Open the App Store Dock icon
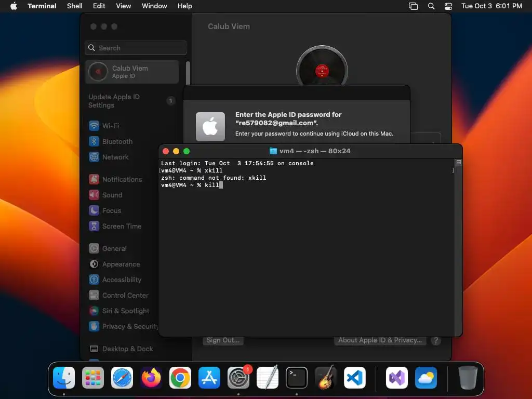 point(209,378)
